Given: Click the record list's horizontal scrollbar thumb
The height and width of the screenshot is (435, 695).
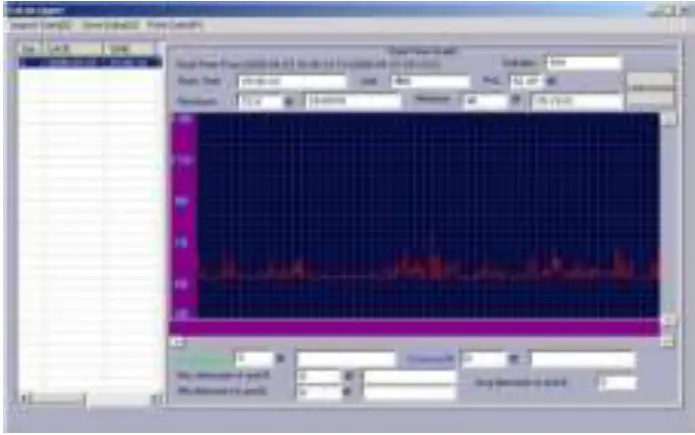Looking at the screenshot, I should (x=57, y=399).
